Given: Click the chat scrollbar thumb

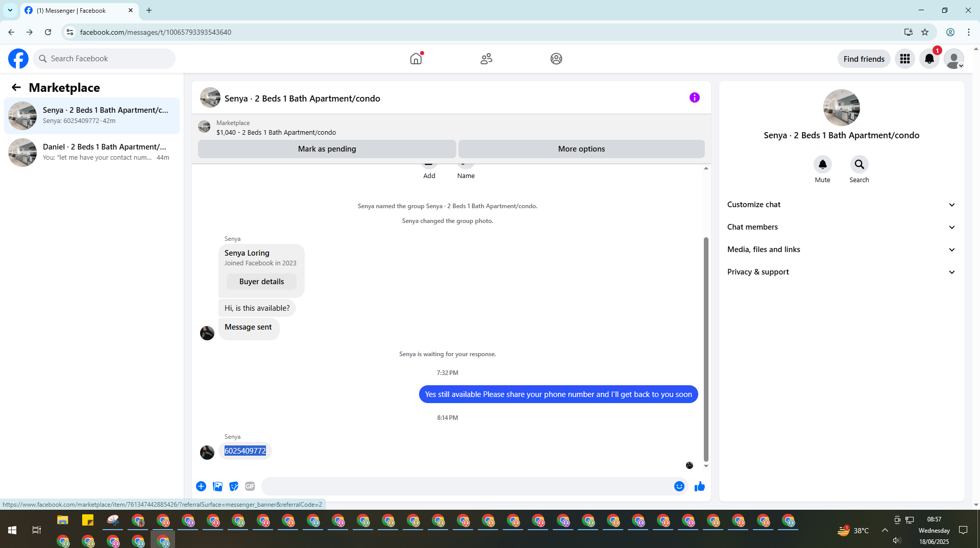Looking at the screenshot, I should tap(706, 350).
